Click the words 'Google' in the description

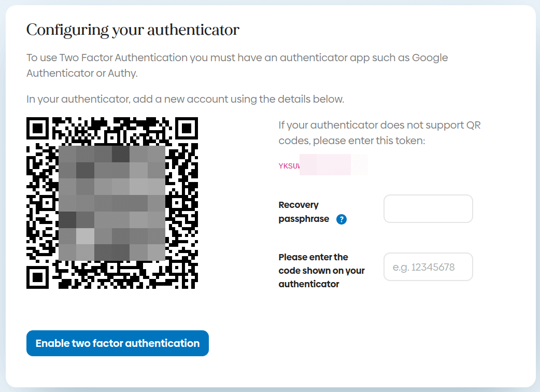pyautogui.click(x=430, y=57)
